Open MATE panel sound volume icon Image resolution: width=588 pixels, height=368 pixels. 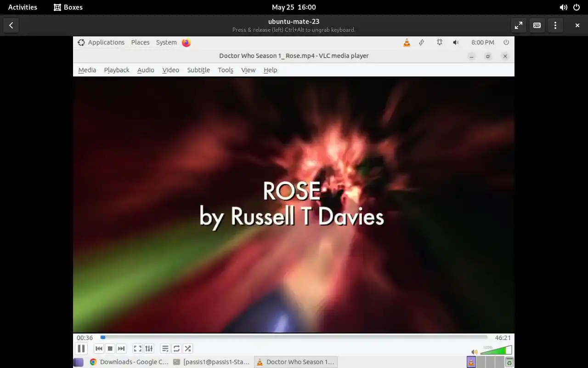click(456, 42)
